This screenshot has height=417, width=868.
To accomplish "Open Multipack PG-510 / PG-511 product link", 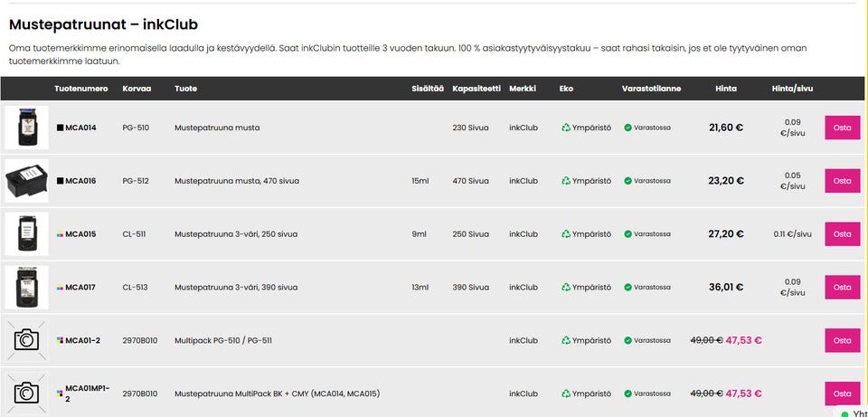I will coord(223,340).
